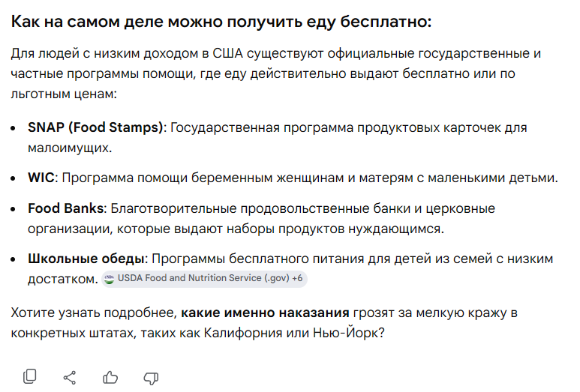Click the word малоимущих in the SNAP description
Screen dimensions: 580x392
pos(68,148)
